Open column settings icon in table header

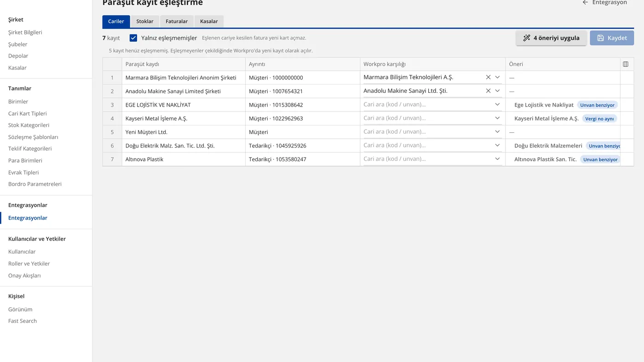(x=626, y=64)
